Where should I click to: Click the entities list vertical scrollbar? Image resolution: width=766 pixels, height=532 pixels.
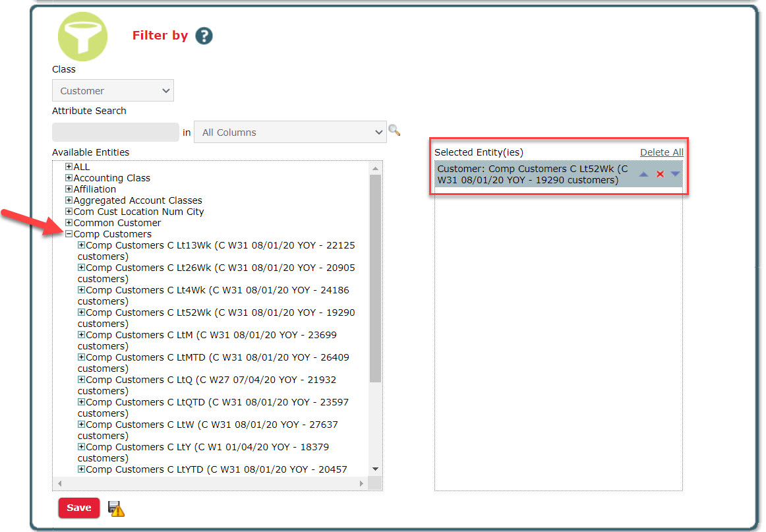(x=375, y=277)
